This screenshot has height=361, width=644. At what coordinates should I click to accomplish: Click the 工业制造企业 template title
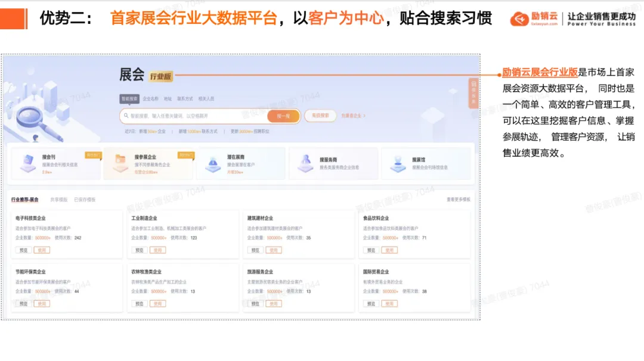(144, 218)
